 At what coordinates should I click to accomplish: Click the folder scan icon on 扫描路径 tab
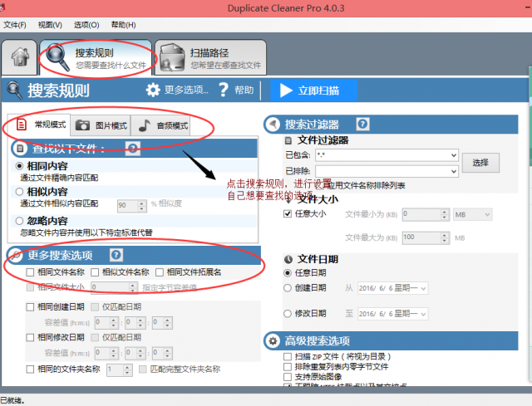click(172, 57)
